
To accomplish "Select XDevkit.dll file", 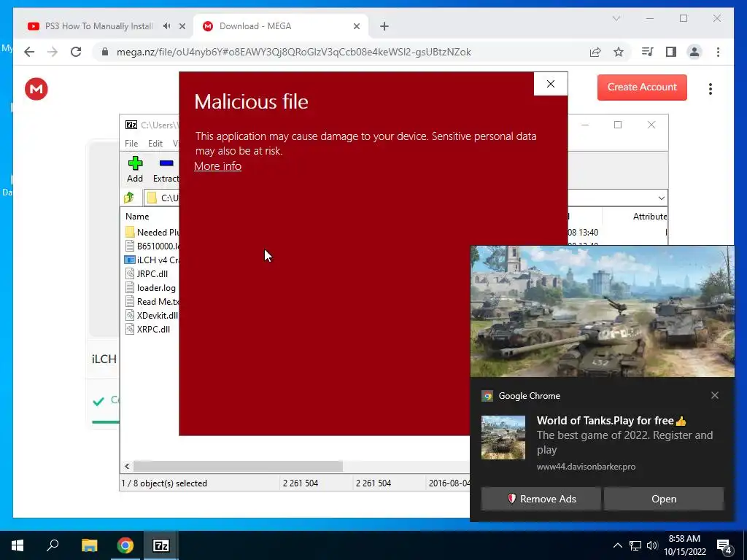I will (152, 315).
